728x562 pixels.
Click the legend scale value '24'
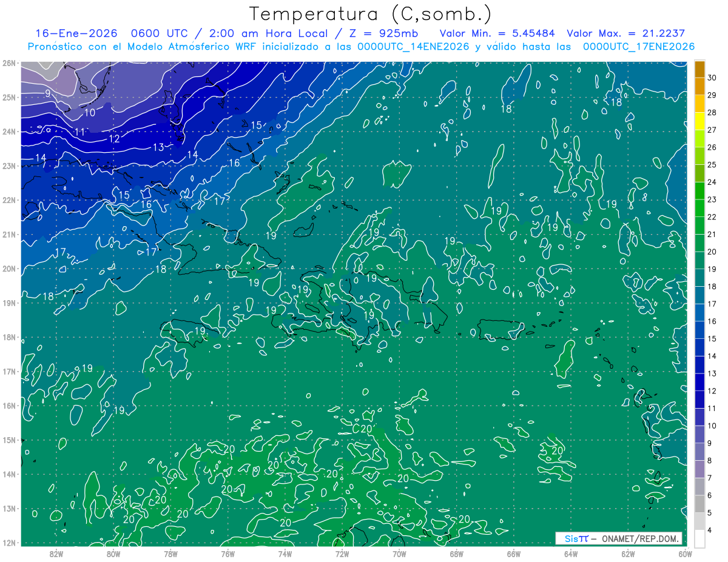[712, 182]
